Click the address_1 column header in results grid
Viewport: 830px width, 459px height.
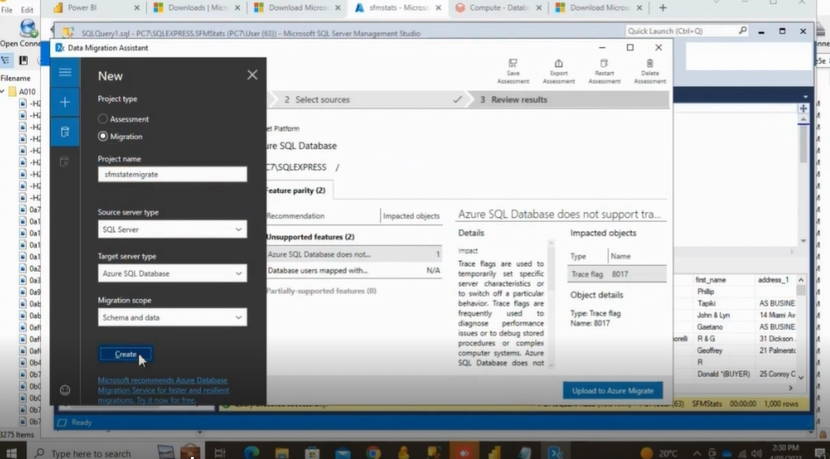pyautogui.click(x=773, y=280)
